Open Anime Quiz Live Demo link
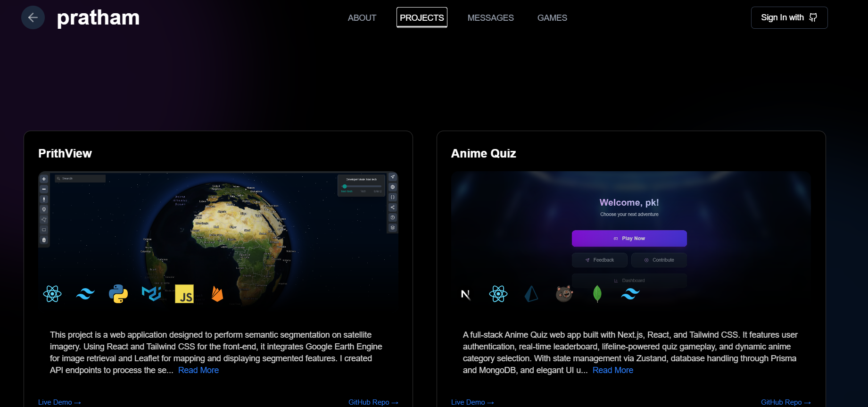This screenshot has height=407, width=868. 472,402
